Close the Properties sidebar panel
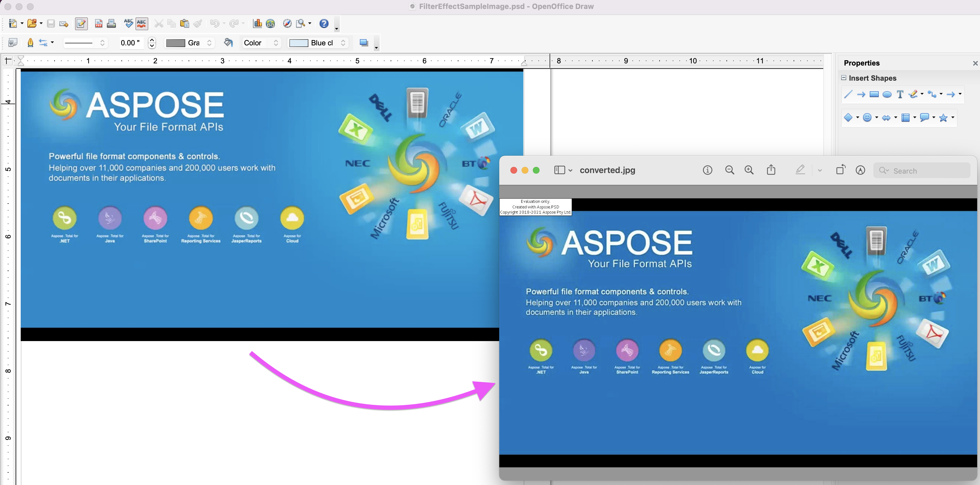980x485 pixels. click(975, 63)
